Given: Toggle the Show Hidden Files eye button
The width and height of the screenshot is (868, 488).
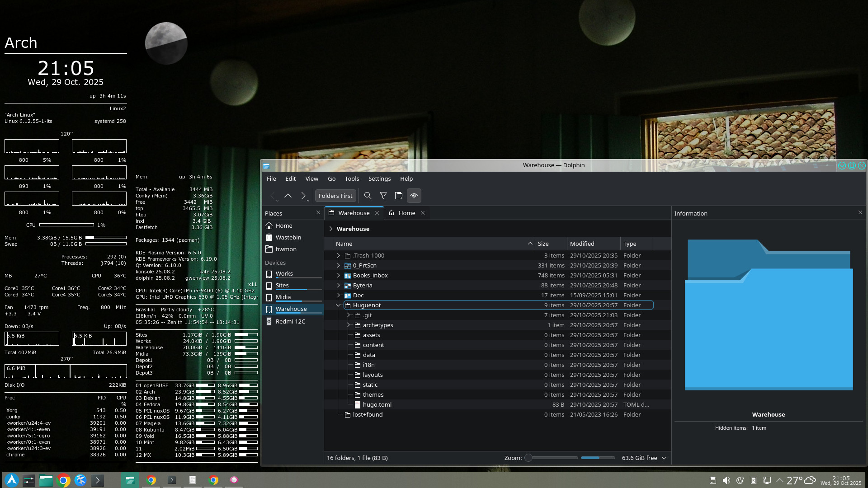Looking at the screenshot, I should 414,196.
